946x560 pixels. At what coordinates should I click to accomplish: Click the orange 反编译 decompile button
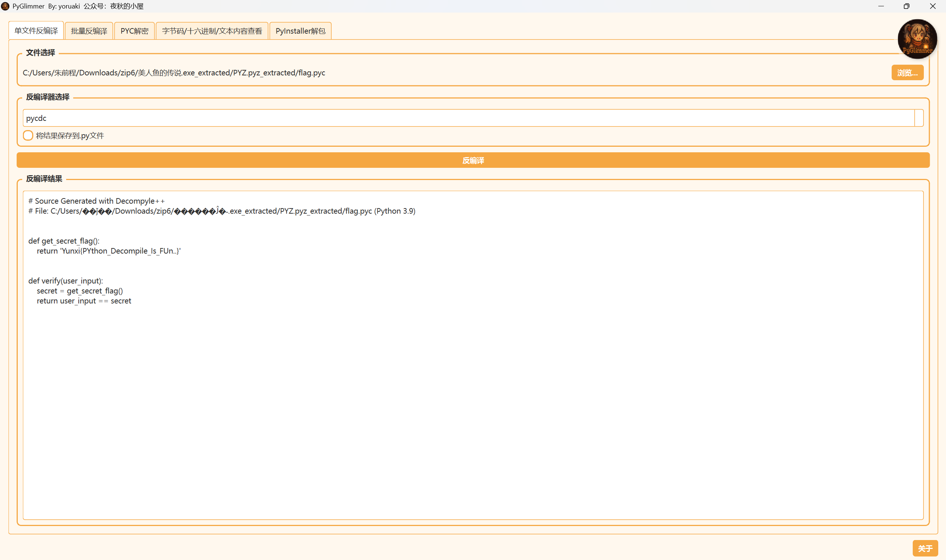pos(473,160)
